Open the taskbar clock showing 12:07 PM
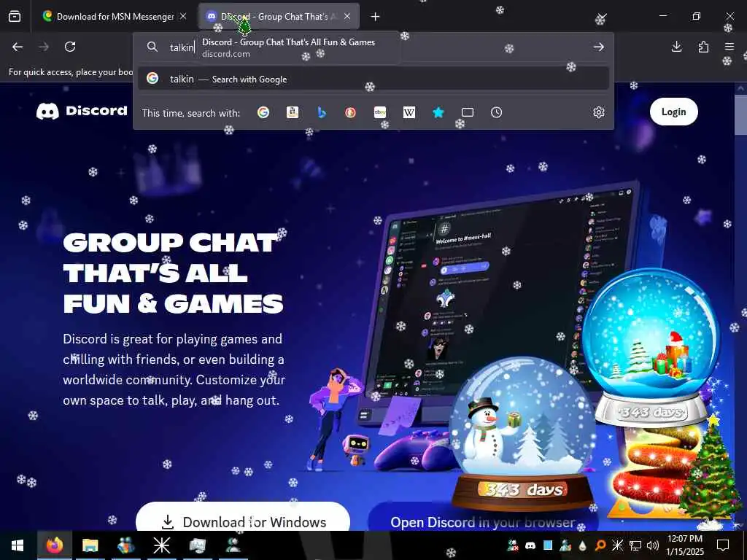 pyautogui.click(x=685, y=545)
